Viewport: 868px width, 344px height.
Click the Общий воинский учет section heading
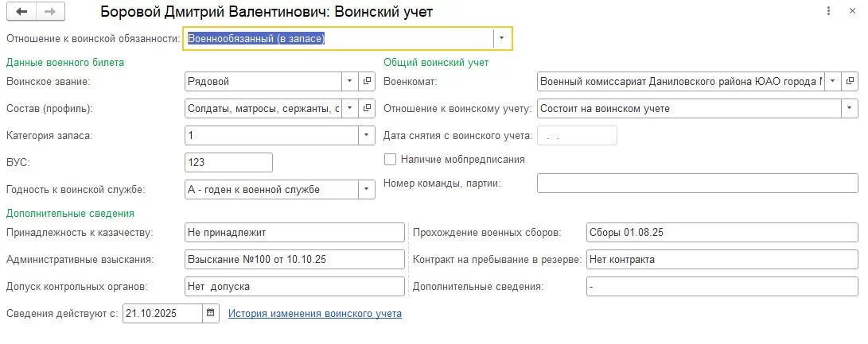(x=436, y=63)
